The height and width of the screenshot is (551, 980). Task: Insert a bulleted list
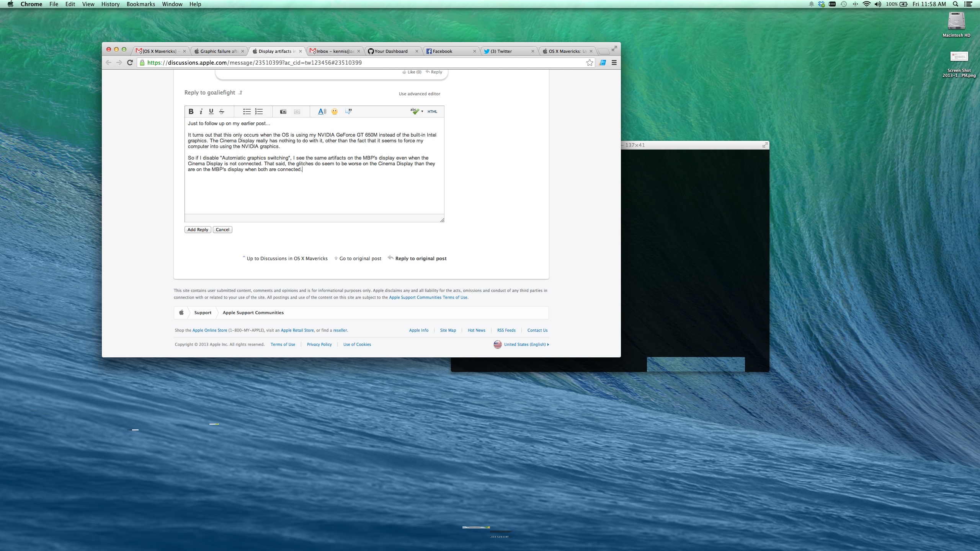(247, 111)
